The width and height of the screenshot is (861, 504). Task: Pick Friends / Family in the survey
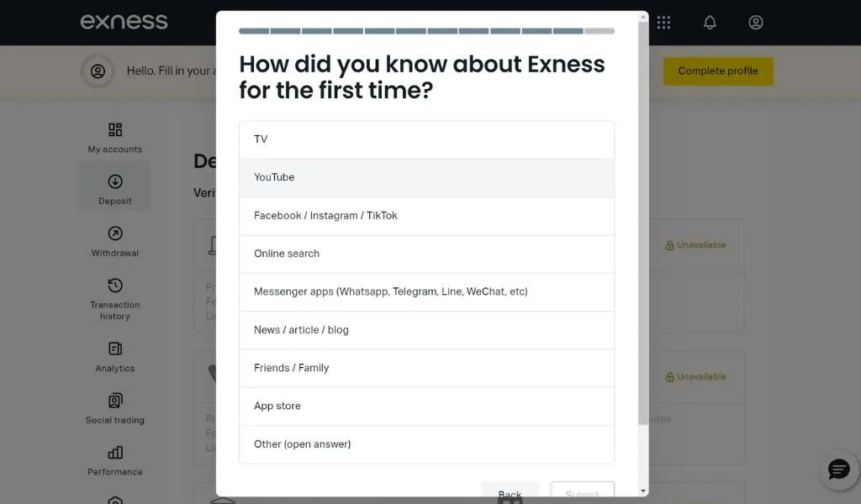(x=426, y=368)
